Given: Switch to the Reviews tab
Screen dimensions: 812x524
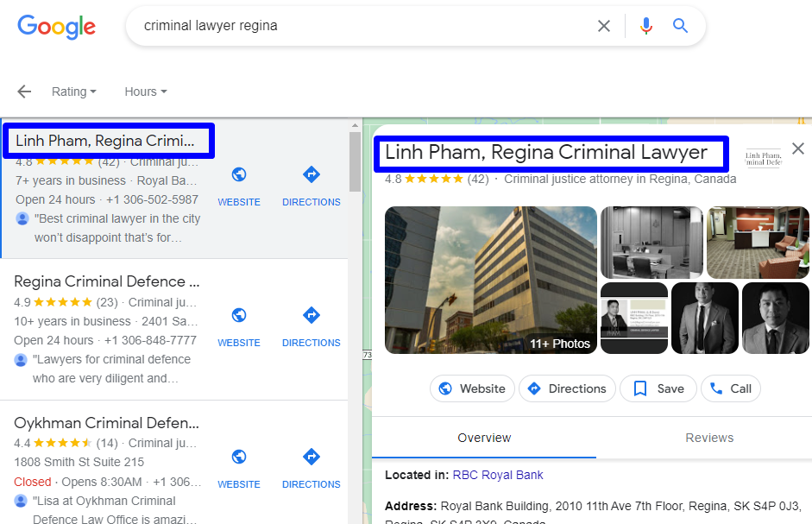Looking at the screenshot, I should 709,438.
